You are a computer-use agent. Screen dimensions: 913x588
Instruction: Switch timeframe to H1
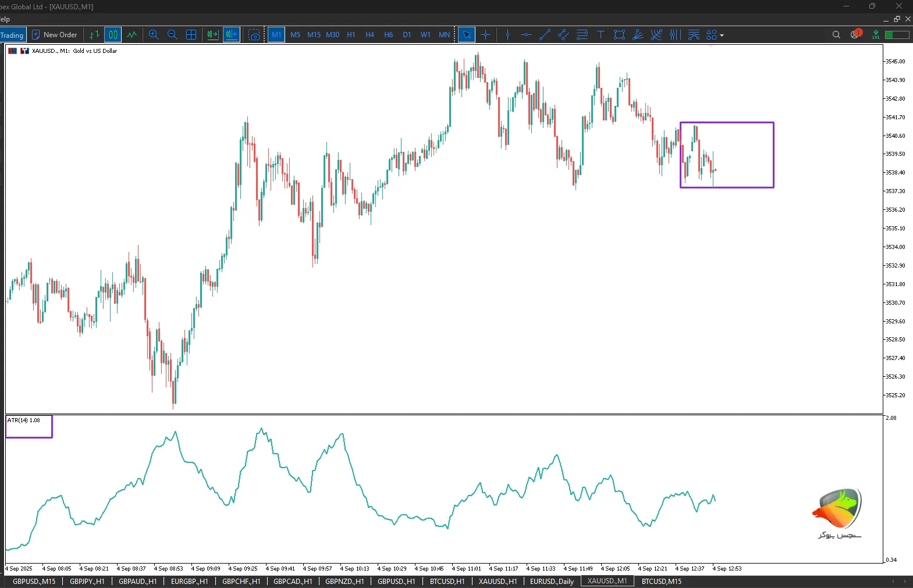click(x=351, y=35)
